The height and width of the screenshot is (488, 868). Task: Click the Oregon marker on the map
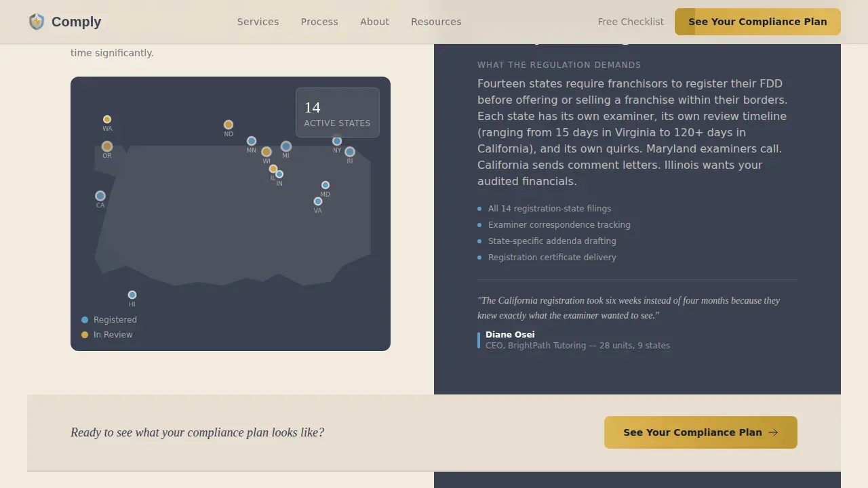click(x=107, y=146)
